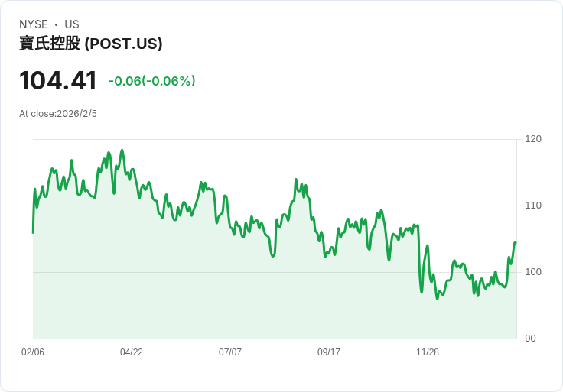Click the US market label
Viewport: 563px width, 392px height.
point(72,24)
